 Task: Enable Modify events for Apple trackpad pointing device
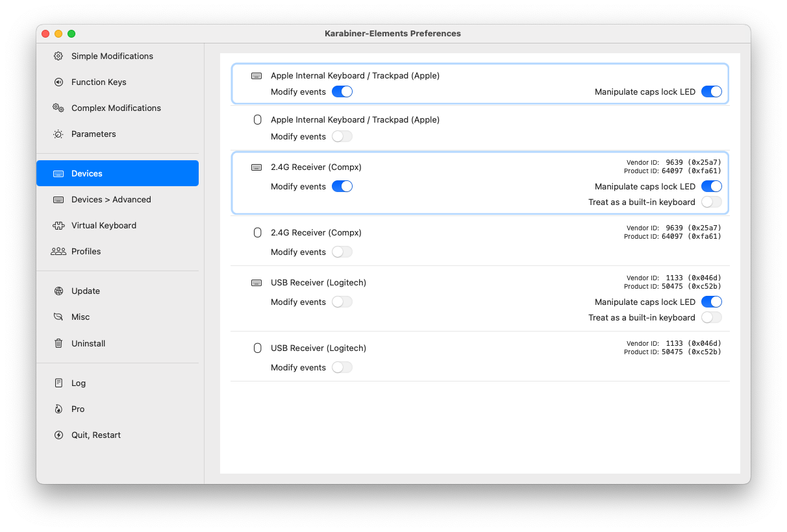342,136
